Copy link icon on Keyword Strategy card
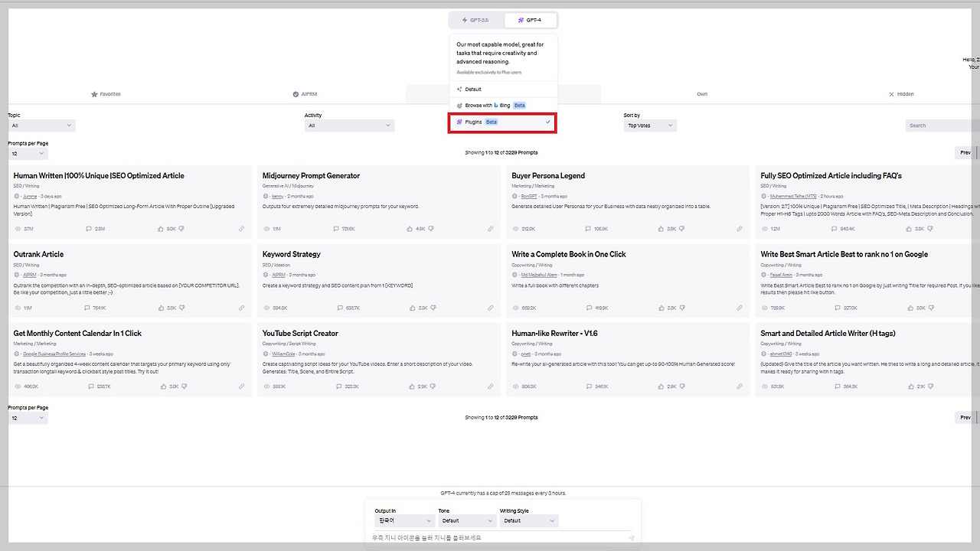Image resolution: width=980 pixels, height=551 pixels. 491,308
